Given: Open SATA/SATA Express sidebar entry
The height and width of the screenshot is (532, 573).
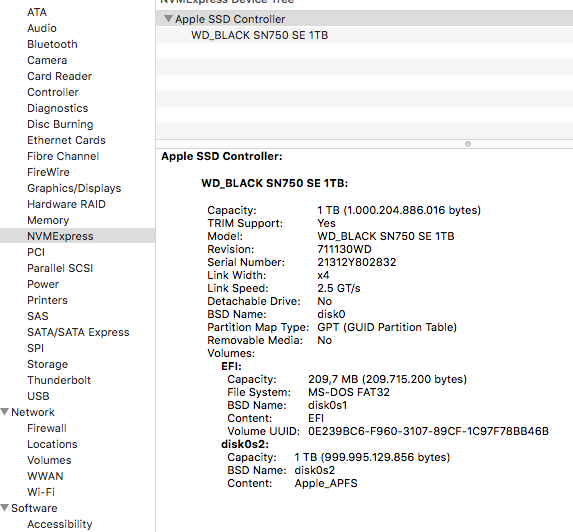Looking at the screenshot, I should (78, 332).
